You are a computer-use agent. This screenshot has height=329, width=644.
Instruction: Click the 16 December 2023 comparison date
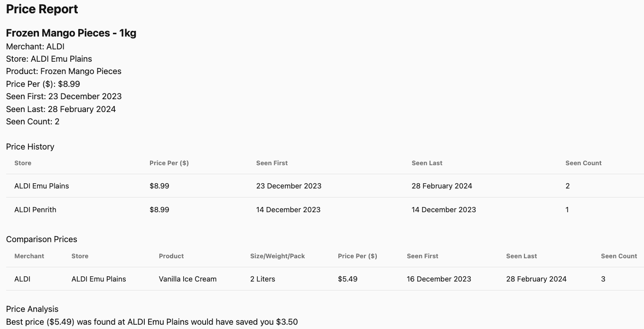(x=439, y=279)
